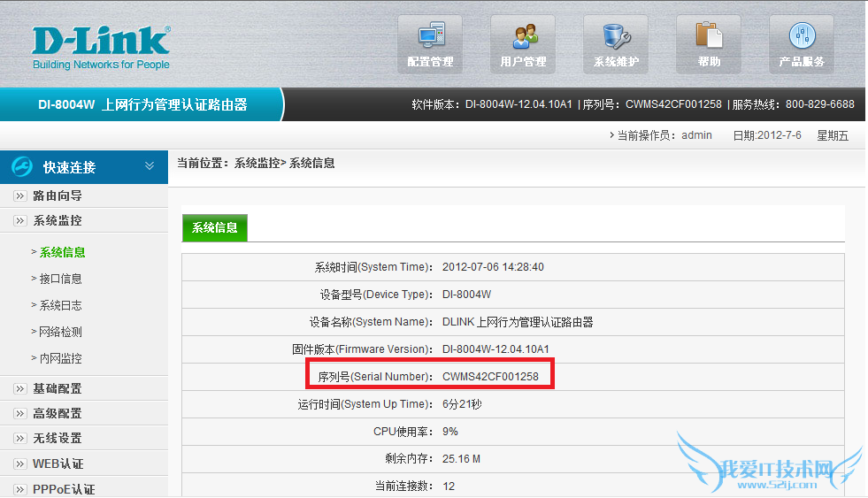Collapse the 快速连接 double-chevron arrow
Image resolution: width=868 pixels, height=498 pixels.
pyautogui.click(x=150, y=166)
